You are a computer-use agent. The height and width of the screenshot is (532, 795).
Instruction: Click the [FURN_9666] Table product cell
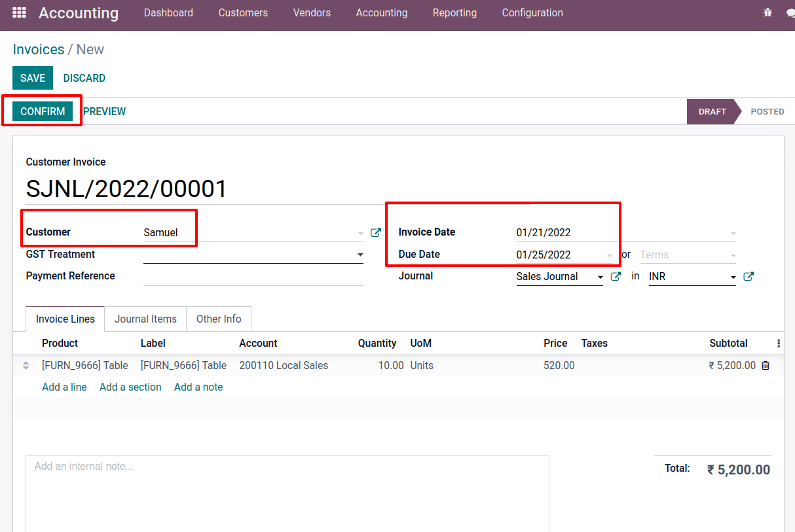(x=85, y=366)
